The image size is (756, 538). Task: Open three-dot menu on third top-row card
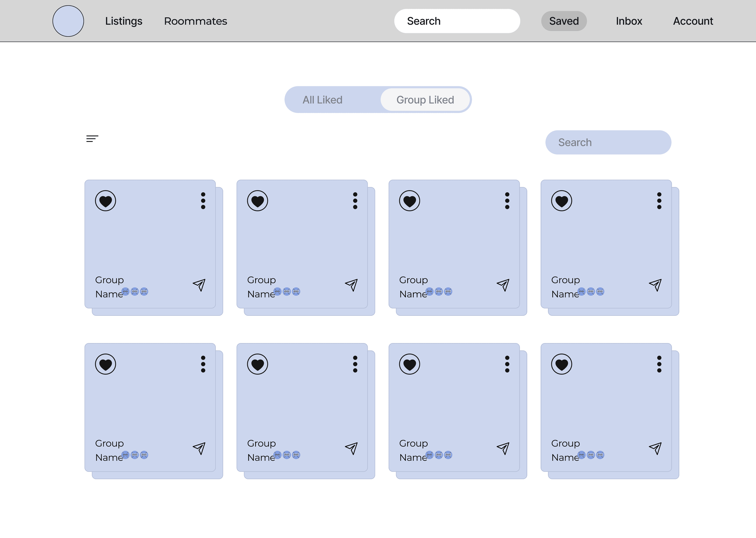507,201
